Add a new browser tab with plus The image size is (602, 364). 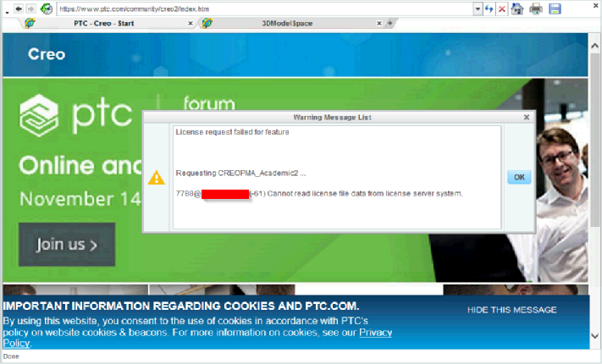389,23
